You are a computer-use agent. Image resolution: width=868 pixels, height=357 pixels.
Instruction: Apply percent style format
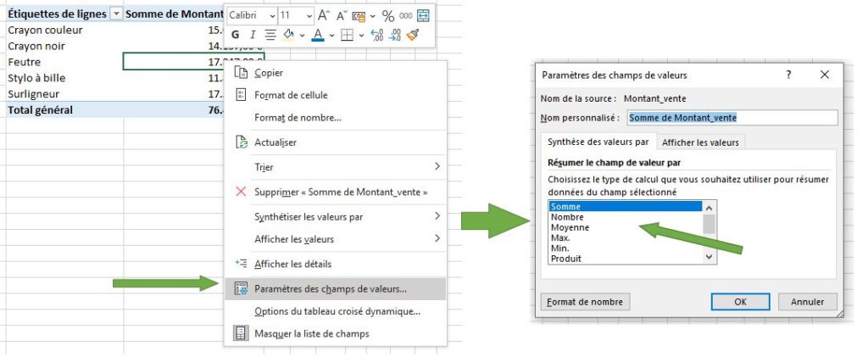click(x=388, y=16)
